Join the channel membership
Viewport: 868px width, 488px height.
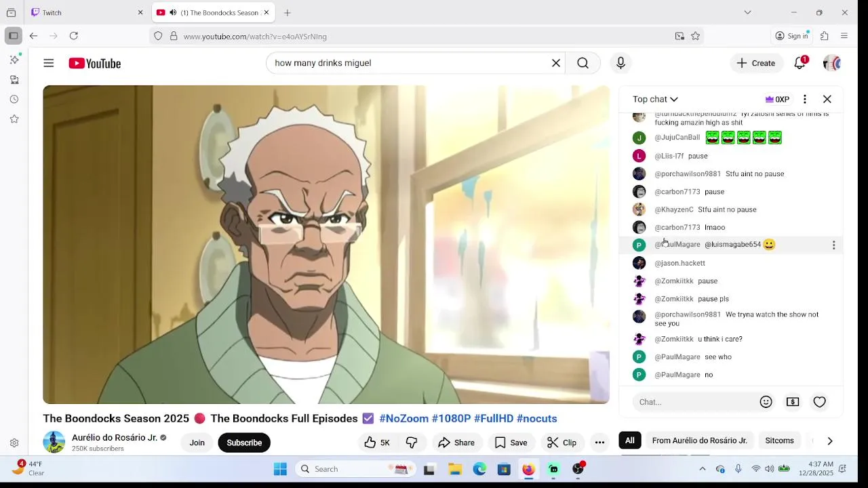(197, 443)
